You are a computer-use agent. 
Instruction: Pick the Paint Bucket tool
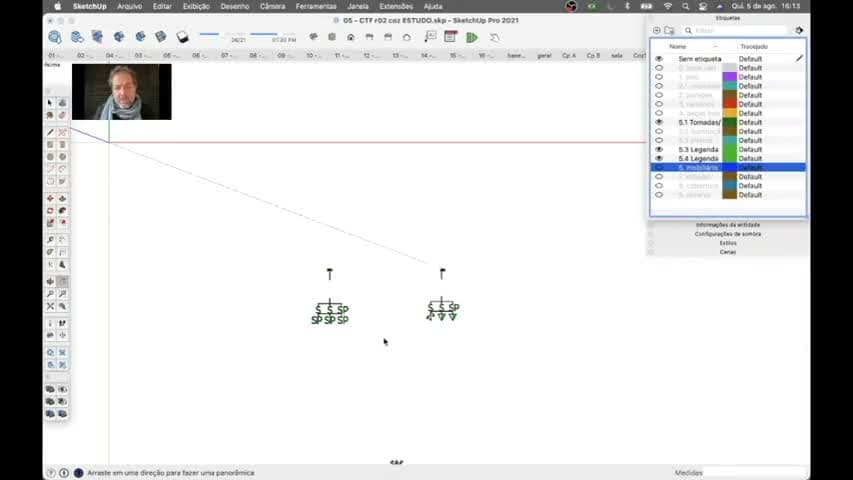50,115
